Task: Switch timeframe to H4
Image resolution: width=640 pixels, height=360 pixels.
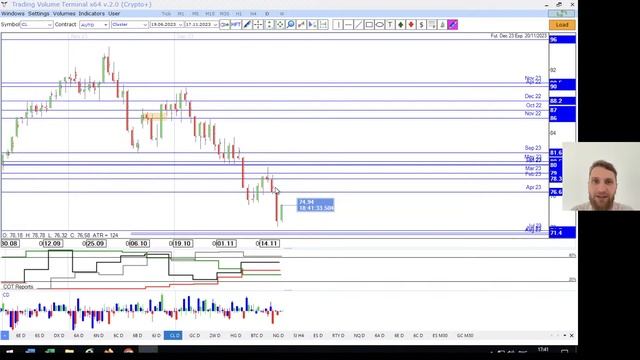Action: [253, 14]
